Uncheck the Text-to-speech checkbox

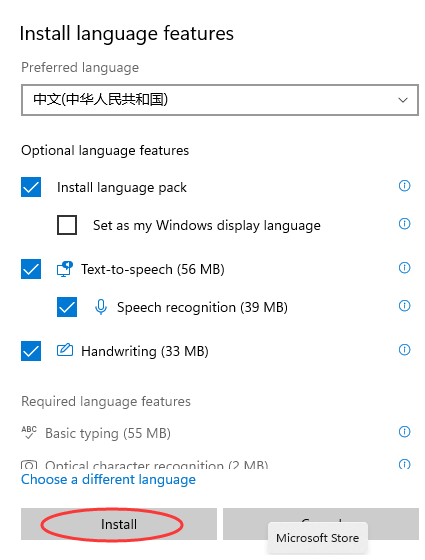click(31, 269)
